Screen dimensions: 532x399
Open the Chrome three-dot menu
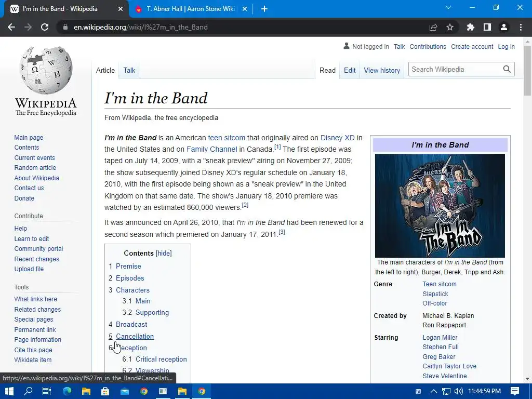click(521, 27)
